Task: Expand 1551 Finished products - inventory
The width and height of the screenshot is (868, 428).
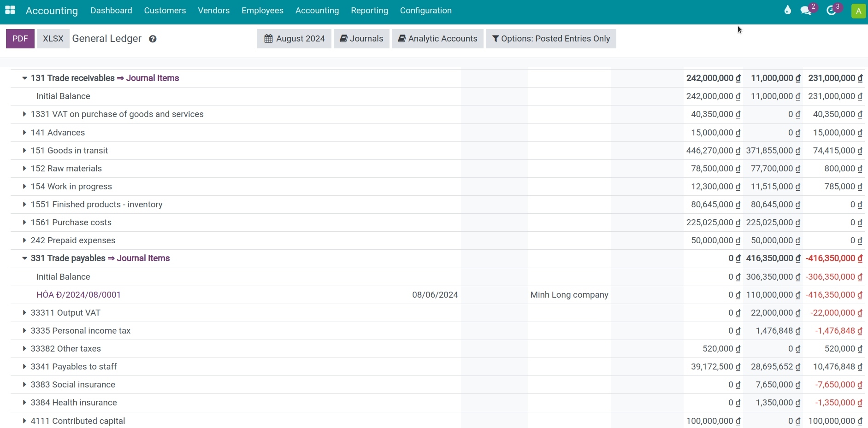Action: coord(24,205)
